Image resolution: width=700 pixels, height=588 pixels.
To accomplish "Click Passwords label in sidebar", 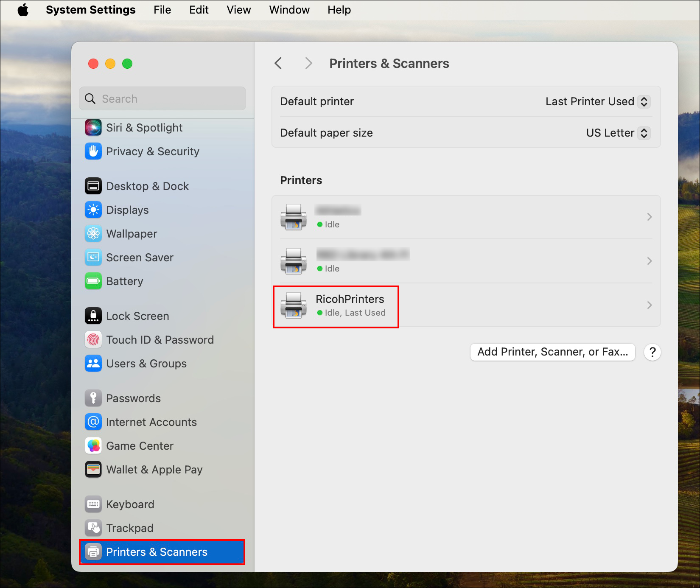I will [133, 398].
